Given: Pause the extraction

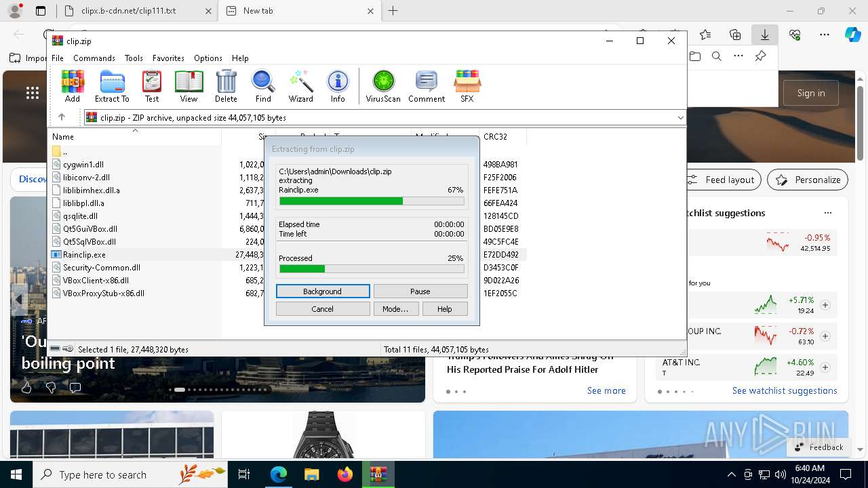Looking at the screenshot, I should (x=420, y=291).
